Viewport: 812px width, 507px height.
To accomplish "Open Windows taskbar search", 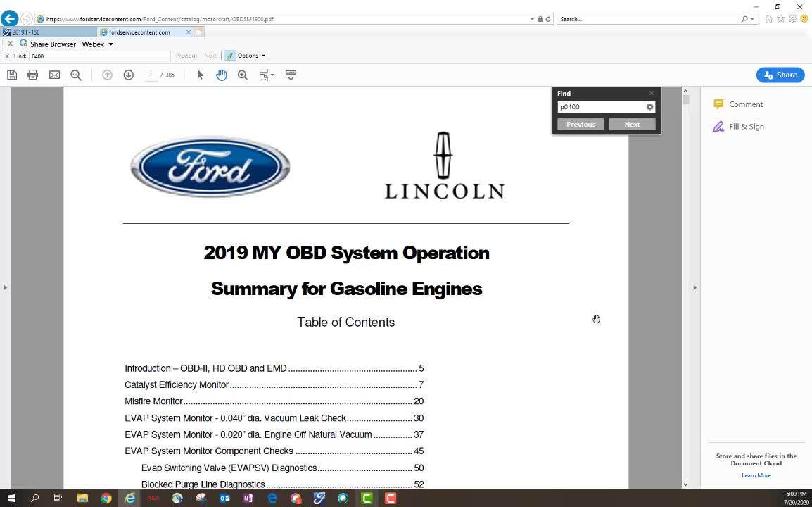I will click(34, 498).
